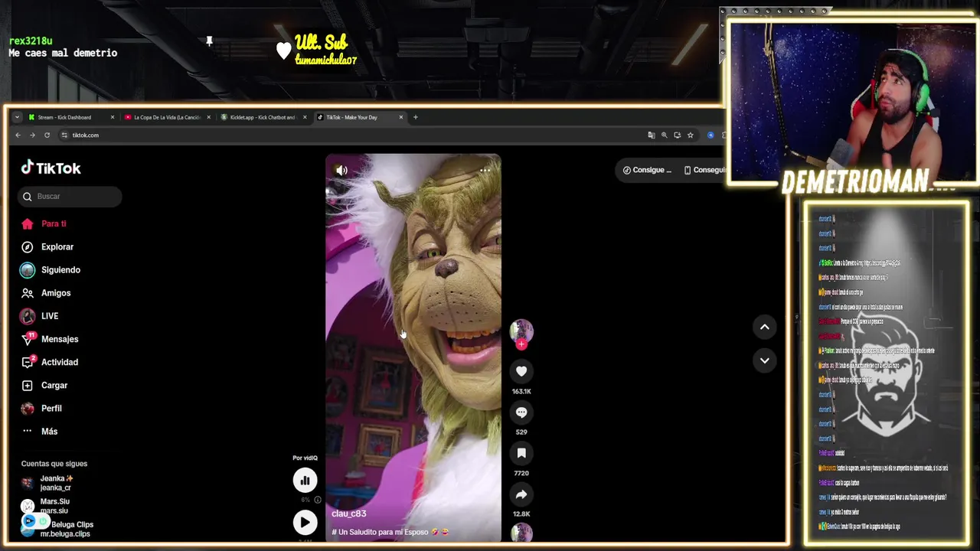Close the Kick Dashboard tab

[113, 117]
